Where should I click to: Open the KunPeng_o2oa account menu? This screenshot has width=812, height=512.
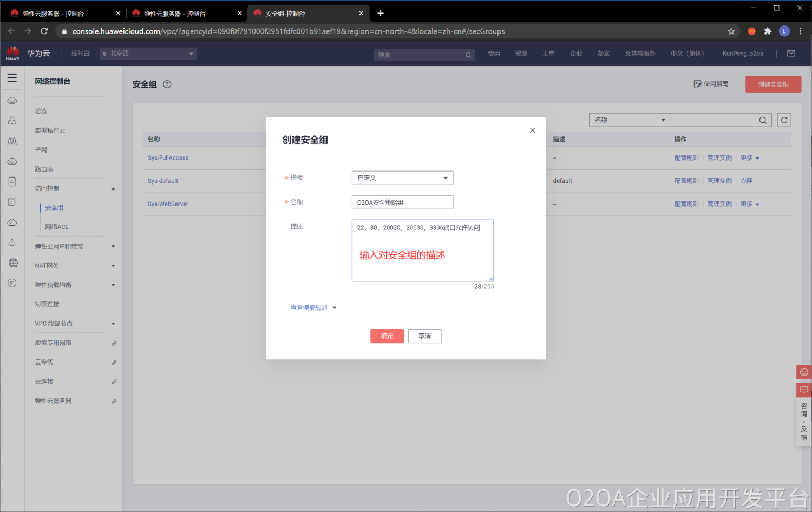point(743,54)
